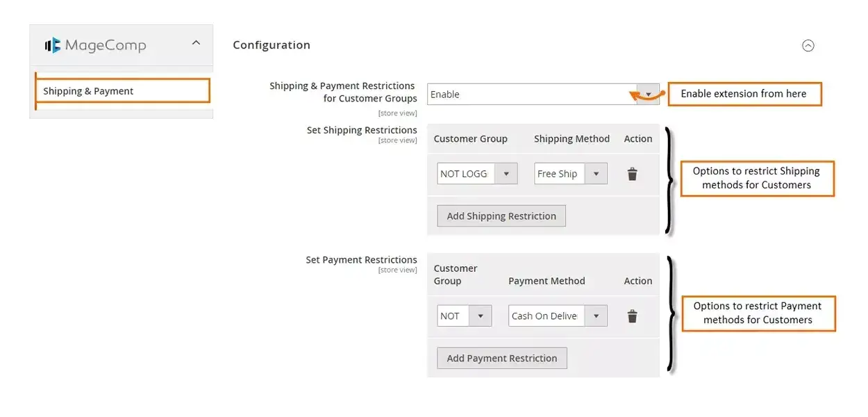Click the Configuration section heading

272,45
